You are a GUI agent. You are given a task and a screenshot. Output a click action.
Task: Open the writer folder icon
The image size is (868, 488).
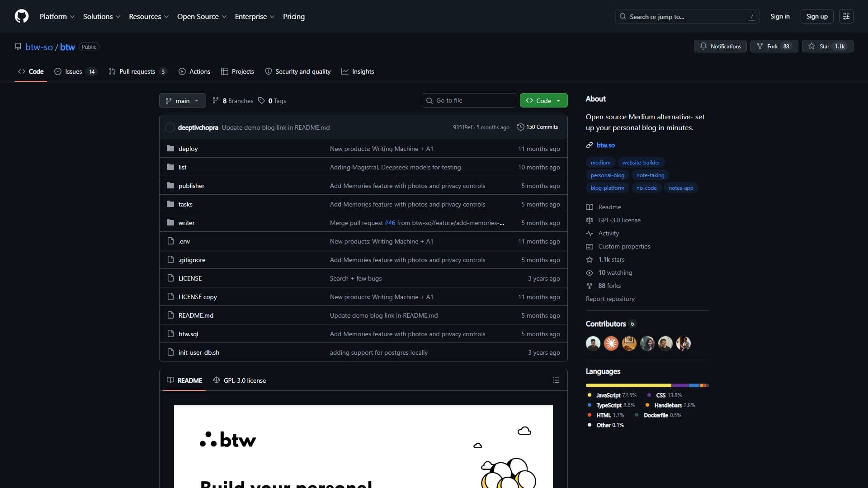tap(170, 223)
